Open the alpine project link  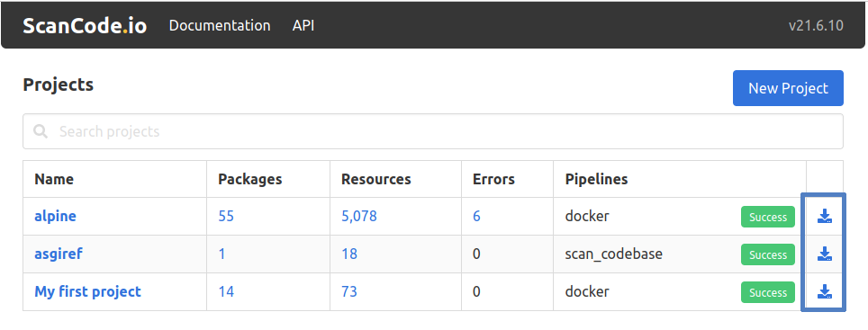[x=55, y=216]
